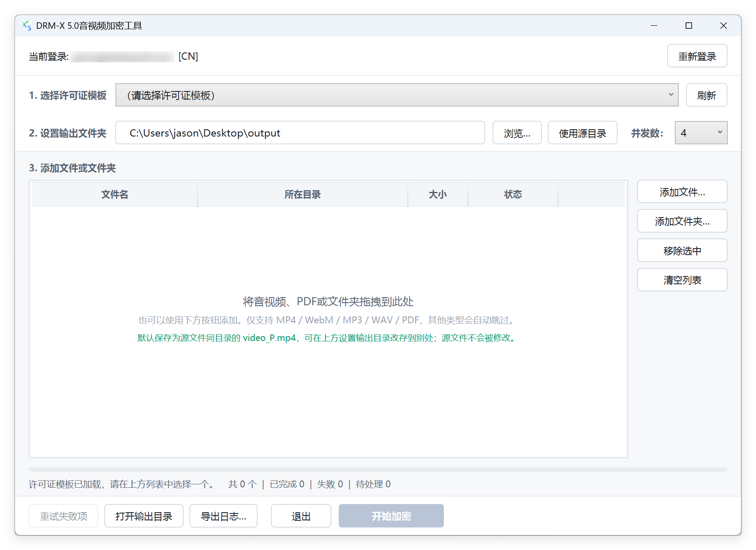Close the DRM-X encryption tool window
The width and height of the screenshot is (756, 550).
723,26
